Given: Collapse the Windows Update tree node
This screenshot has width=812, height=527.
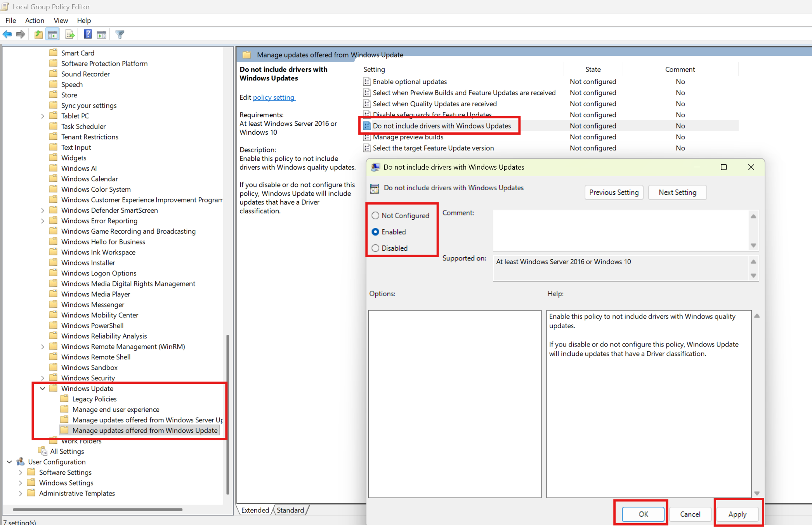Looking at the screenshot, I should click(x=43, y=388).
